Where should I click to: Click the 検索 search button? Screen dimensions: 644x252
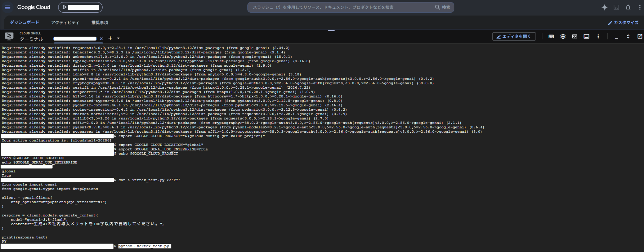(443, 7)
